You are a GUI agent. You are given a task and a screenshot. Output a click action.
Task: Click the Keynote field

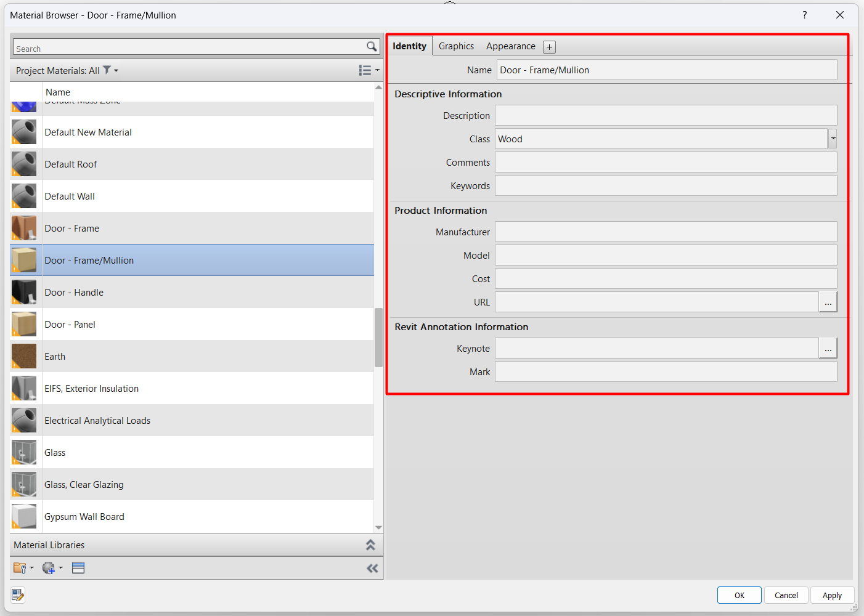tap(657, 348)
